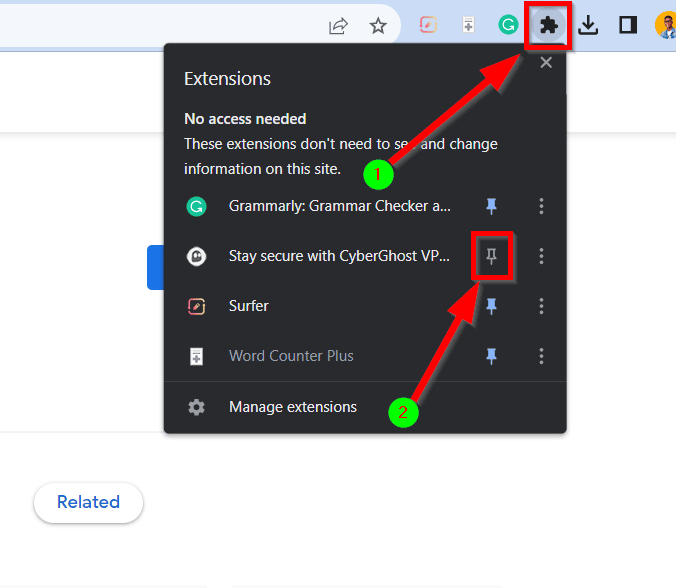The width and height of the screenshot is (676, 588).
Task: Open more options for CyberGhost VPN
Action: (x=541, y=256)
